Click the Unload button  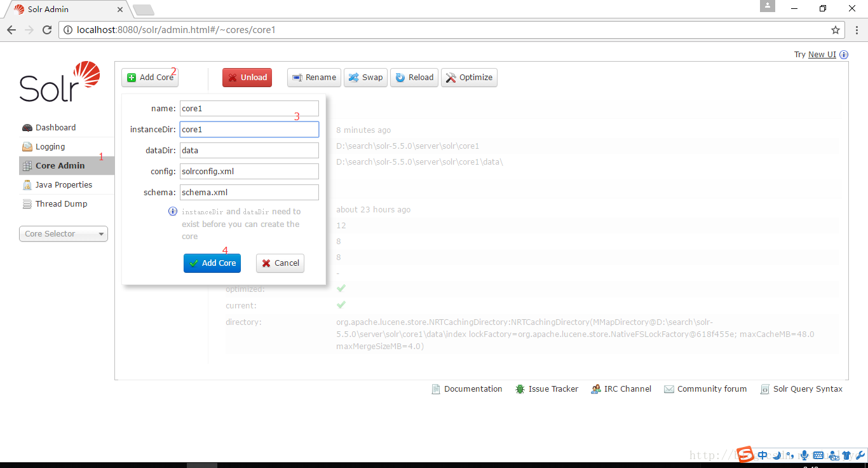coord(247,78)
